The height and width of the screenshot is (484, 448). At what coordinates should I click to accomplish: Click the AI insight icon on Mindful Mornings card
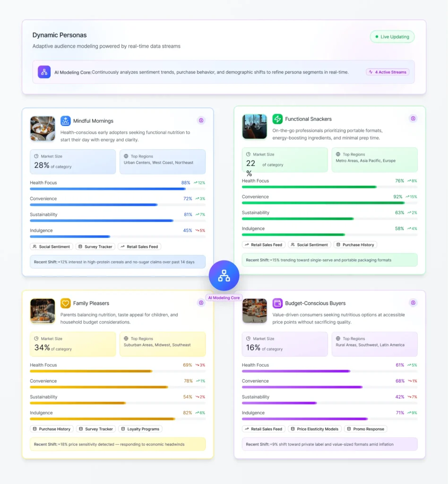201,121
